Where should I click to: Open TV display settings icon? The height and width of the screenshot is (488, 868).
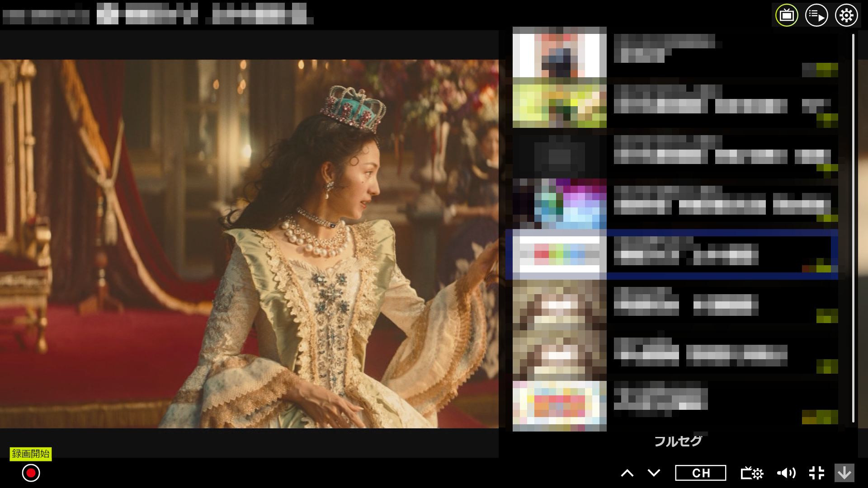(x=752, y=473)
